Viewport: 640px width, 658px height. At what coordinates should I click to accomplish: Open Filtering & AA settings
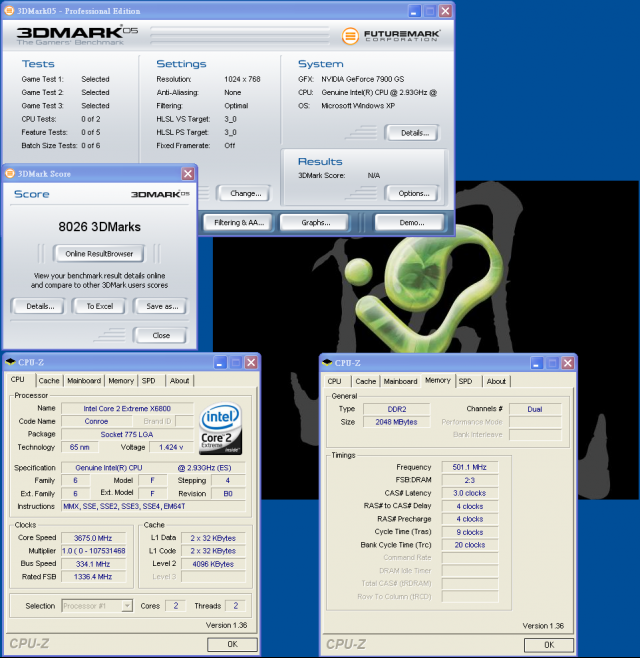(x=239, y=222)
